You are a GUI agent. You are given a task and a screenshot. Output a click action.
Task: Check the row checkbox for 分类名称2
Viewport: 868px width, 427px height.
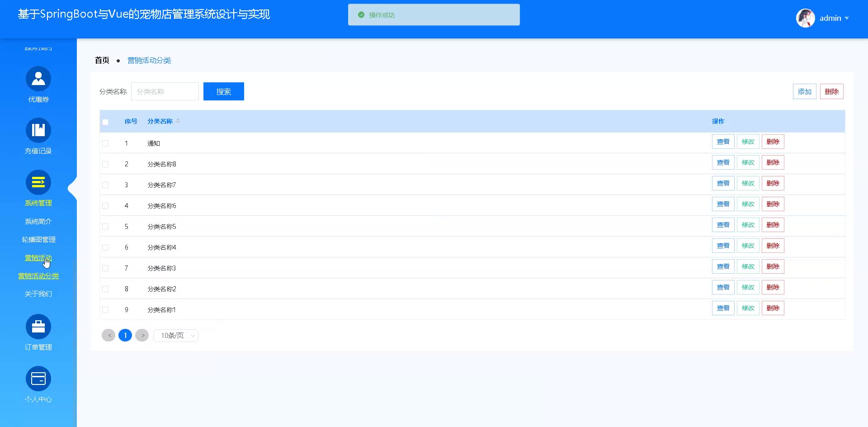pyautogui.click(x=105, y=289)
